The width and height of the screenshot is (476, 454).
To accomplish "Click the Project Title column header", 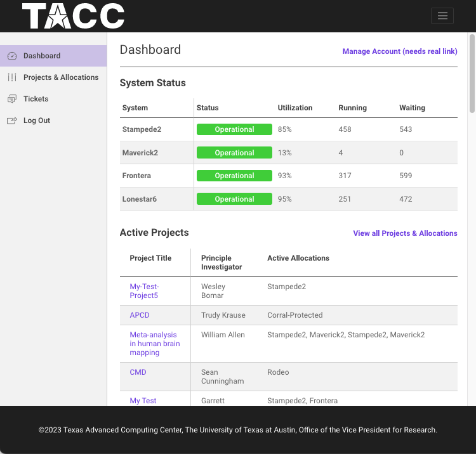I will pos(150,258).
